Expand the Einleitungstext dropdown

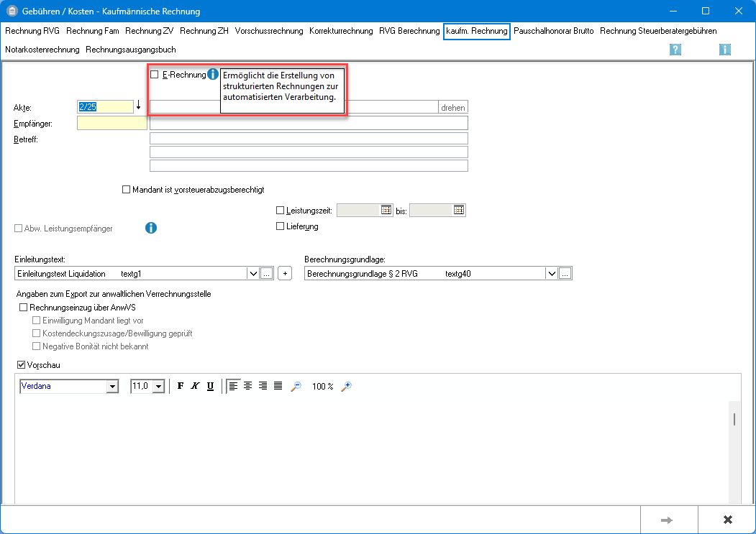[252, 273]
